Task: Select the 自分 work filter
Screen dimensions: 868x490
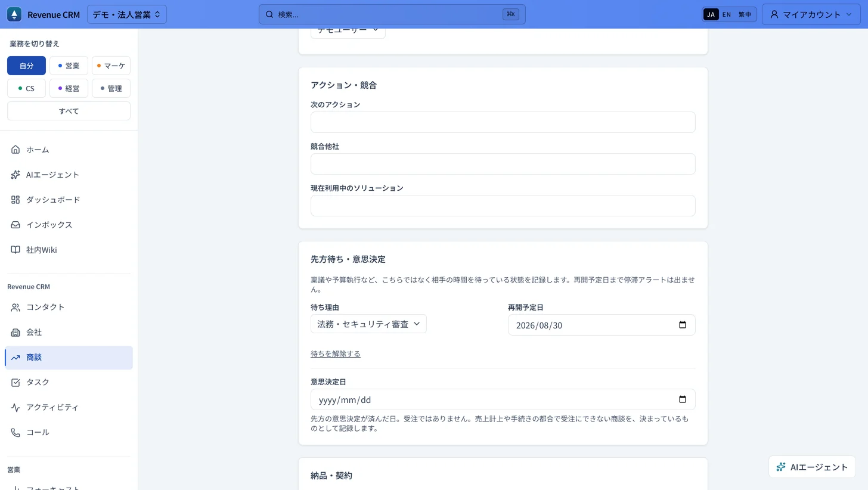Action: [x=26, y=66]
